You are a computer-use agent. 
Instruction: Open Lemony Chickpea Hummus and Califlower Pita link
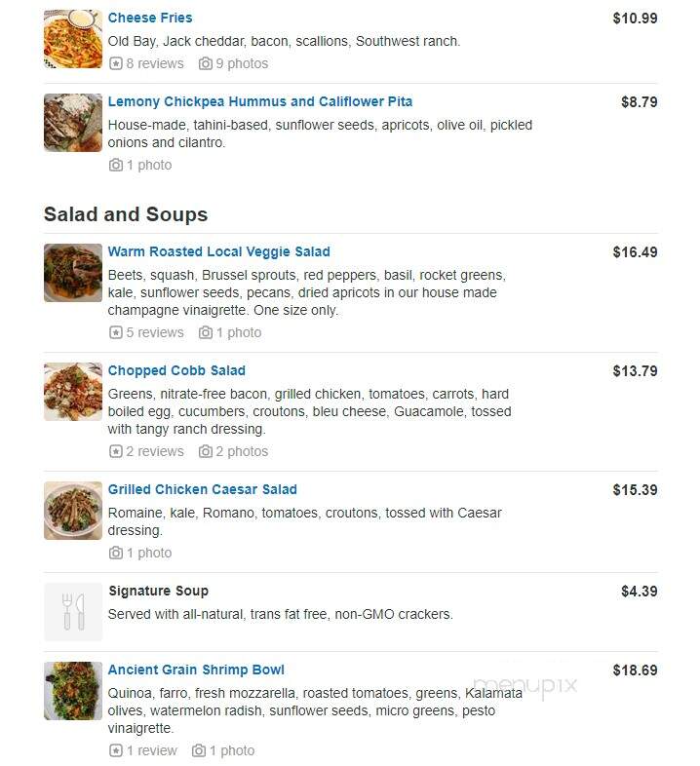[x=260, y=101]
